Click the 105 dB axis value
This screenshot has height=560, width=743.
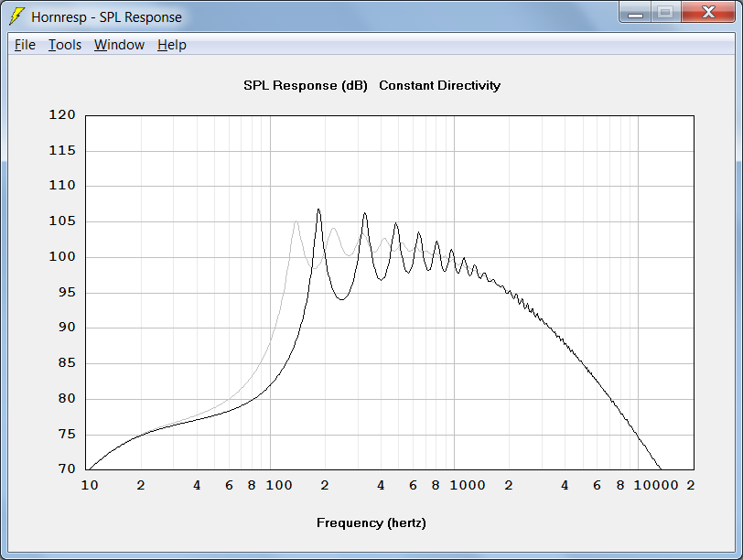(x=62, y=221)
